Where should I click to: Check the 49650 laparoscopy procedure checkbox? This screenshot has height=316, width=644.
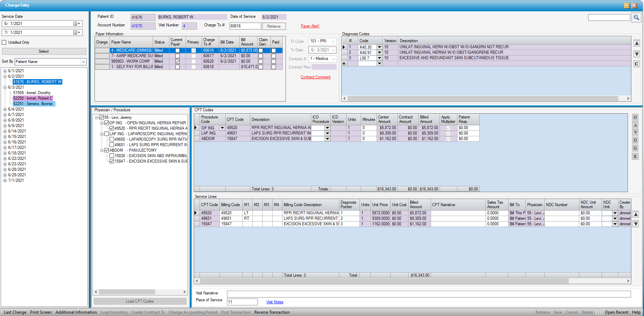click(x=112, y=139)
